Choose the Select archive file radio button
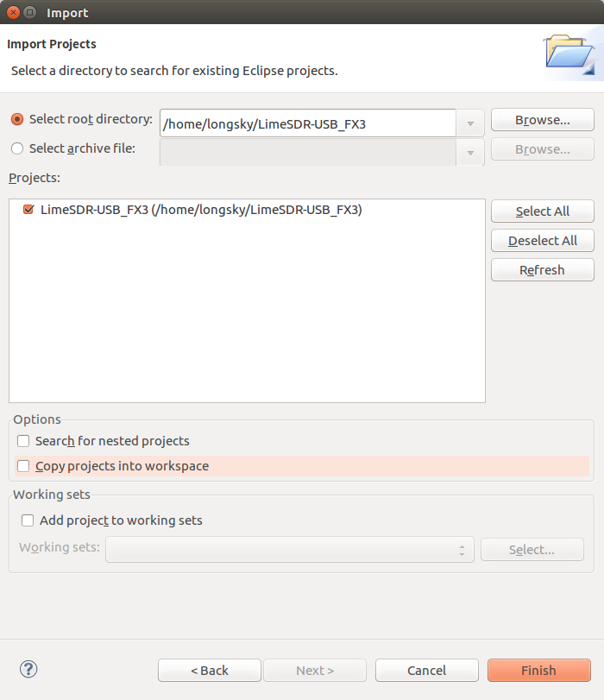This screenshot has height=700, width=604. pyautogui.click(x=17, y=148)
